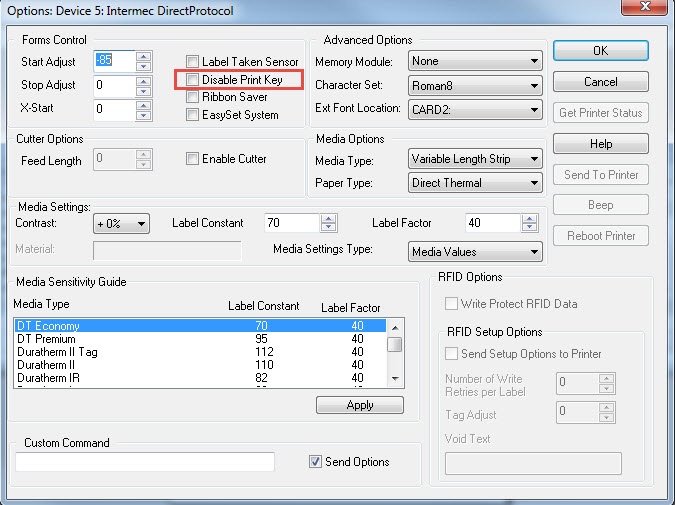This screenshot has height=505, width=675.
Task: Select DT Premium in the media list
Action: point(200,339)
